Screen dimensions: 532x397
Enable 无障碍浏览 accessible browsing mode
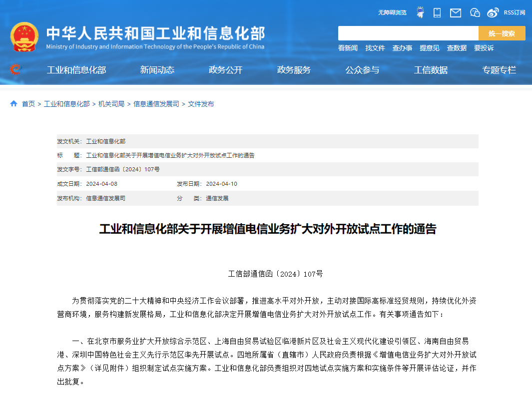pyautogui.click(x=393, y=12)
